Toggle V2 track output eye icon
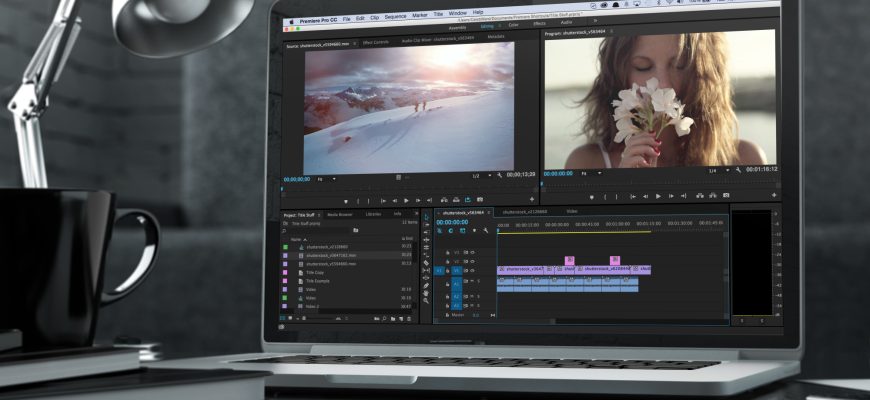Image resolution: width=870 pixels, height=400 pixels. [471, 261]
